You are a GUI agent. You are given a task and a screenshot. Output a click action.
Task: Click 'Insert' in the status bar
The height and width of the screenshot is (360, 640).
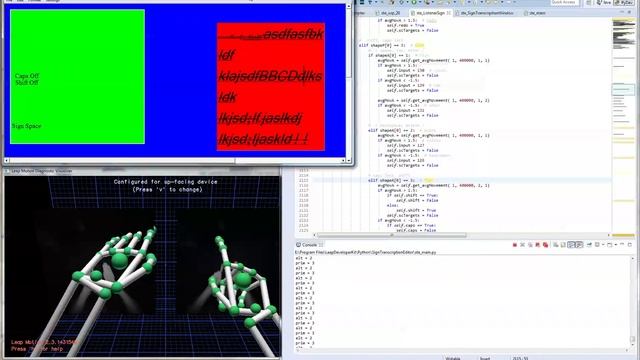coord(485,358)
